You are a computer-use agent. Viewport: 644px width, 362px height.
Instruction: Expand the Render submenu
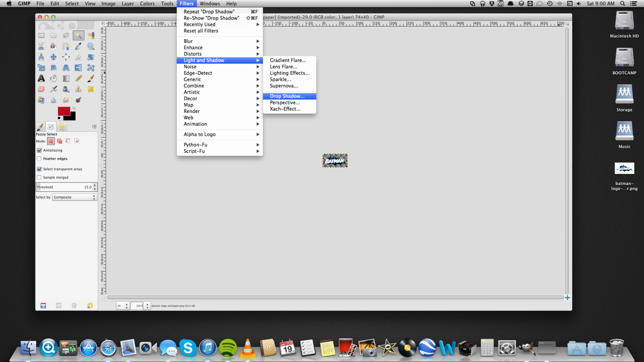tap(220, 111)
